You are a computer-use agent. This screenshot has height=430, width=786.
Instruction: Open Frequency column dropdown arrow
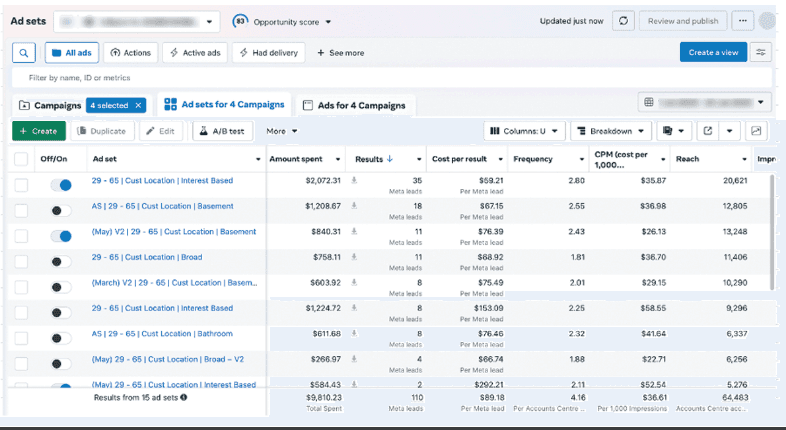pyautogui.click(x=581, y=159)
